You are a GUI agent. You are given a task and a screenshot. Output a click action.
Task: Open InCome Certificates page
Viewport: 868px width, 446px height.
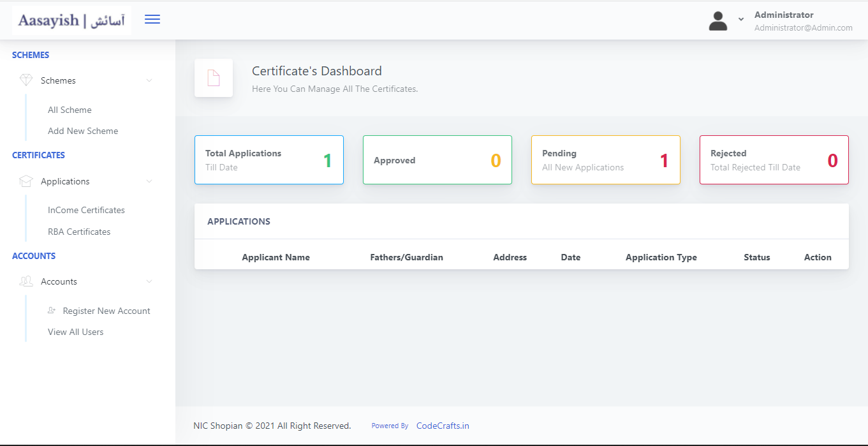pos(86,210)
